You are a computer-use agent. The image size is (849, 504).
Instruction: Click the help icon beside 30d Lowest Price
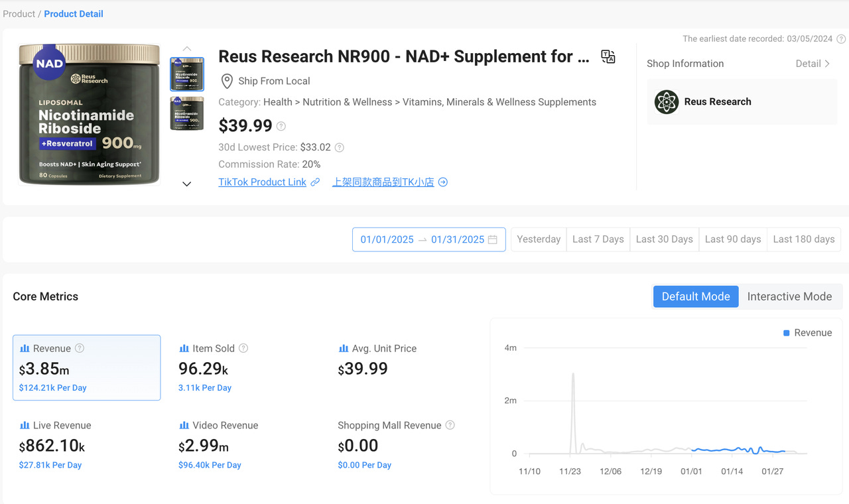(x=340, y=147)
